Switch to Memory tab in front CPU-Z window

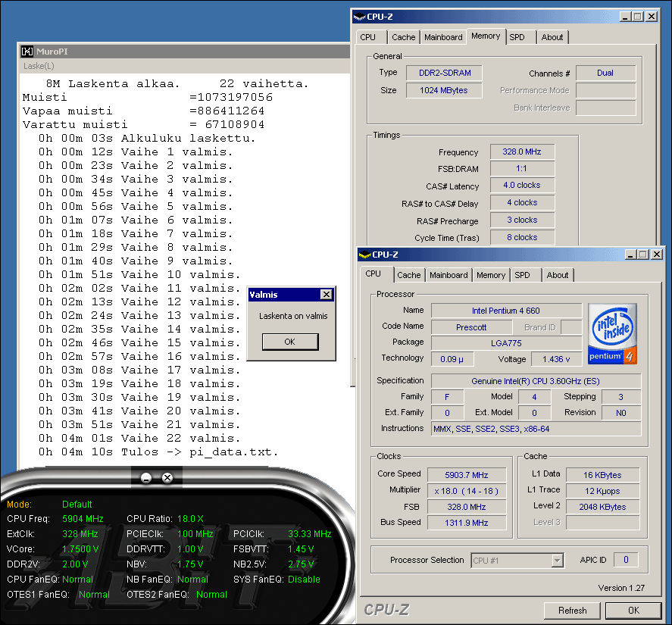click(490, 275)
